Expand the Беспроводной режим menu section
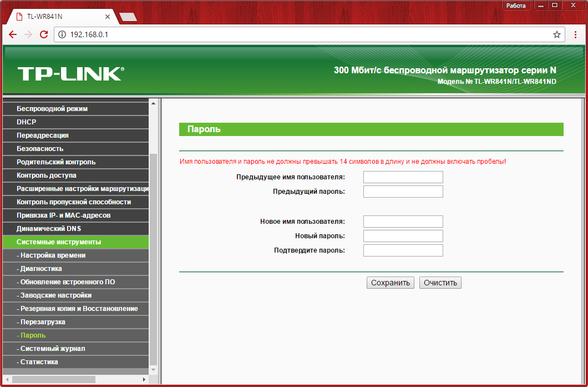Viewport: 588px width, 387px height. click(x=52, y=109)
